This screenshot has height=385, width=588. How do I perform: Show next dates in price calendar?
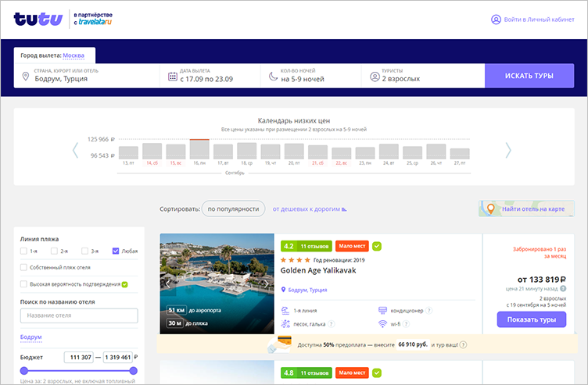tap(508, 150)
